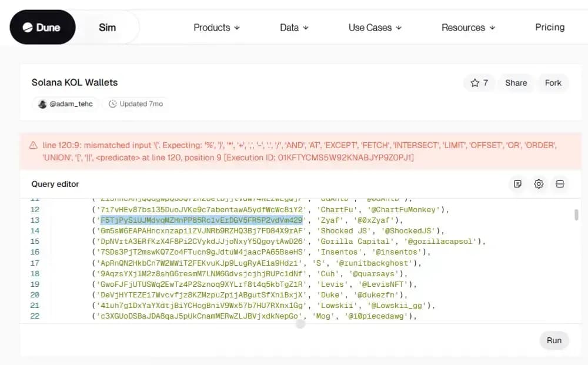This screenshot has width=588, height=365.
Task: Click the Share button
Action: (516, 83)
